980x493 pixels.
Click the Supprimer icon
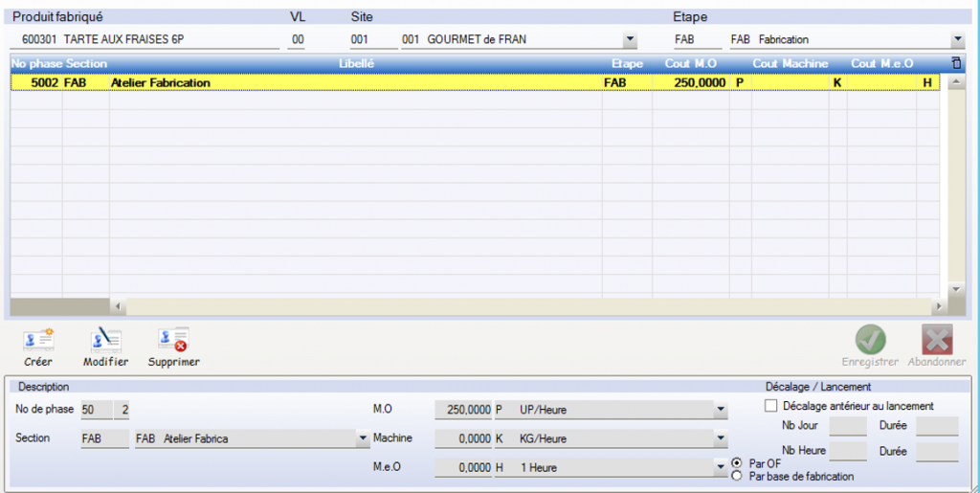pyautogui.click(x=173, y=341)
